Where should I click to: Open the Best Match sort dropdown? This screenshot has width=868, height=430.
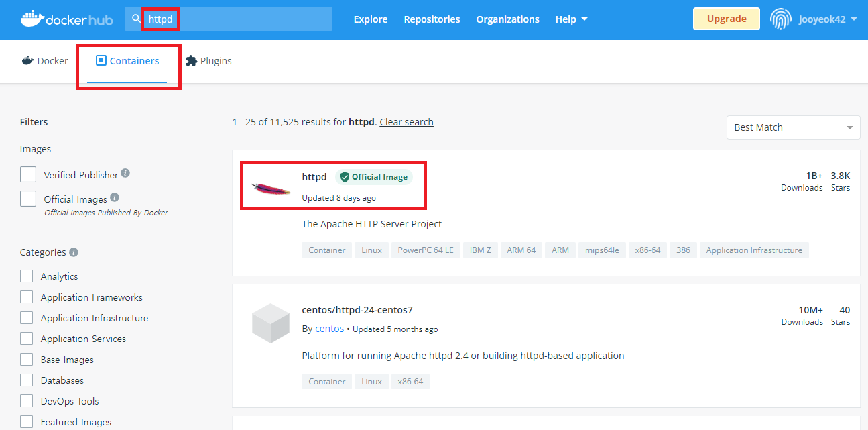click(x=793, y=127)
